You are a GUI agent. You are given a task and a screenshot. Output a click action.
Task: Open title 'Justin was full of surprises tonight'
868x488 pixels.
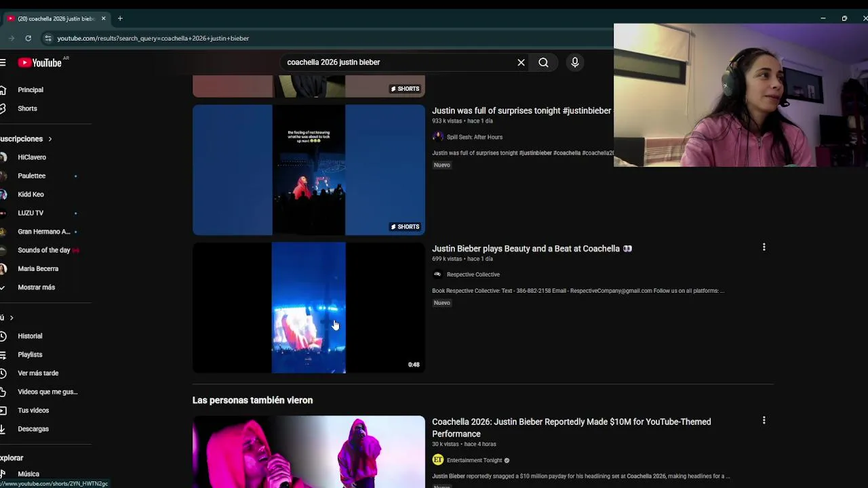(x=521, y=110)
